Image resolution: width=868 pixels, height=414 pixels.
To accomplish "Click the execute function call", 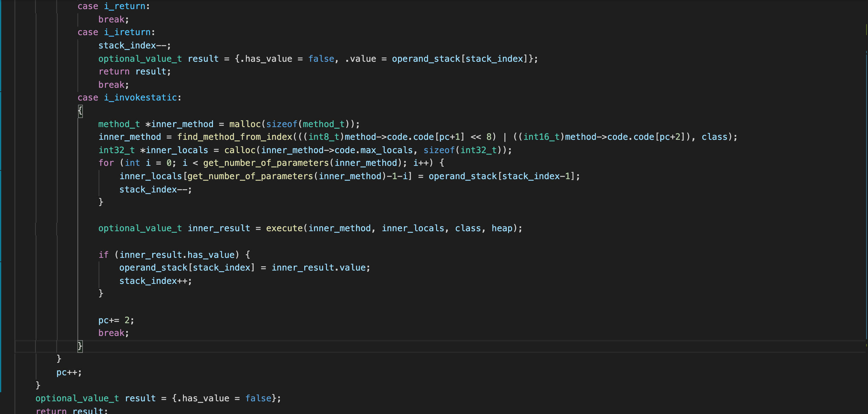I will point(284,228).
